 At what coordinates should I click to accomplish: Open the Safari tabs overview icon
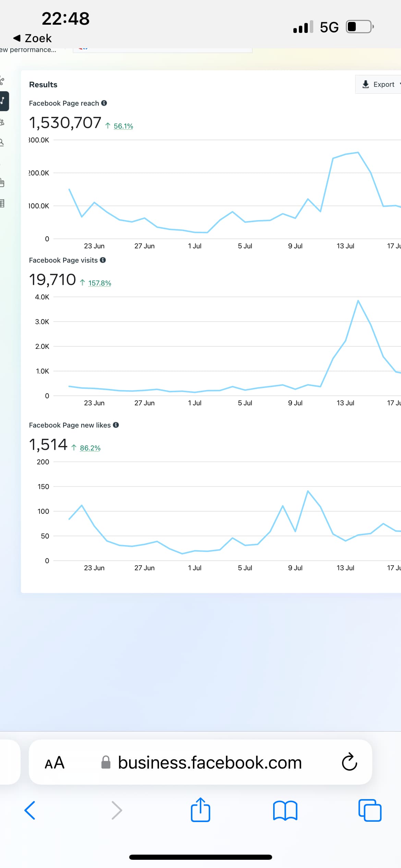pyautogui.click(x=369, y=810)
